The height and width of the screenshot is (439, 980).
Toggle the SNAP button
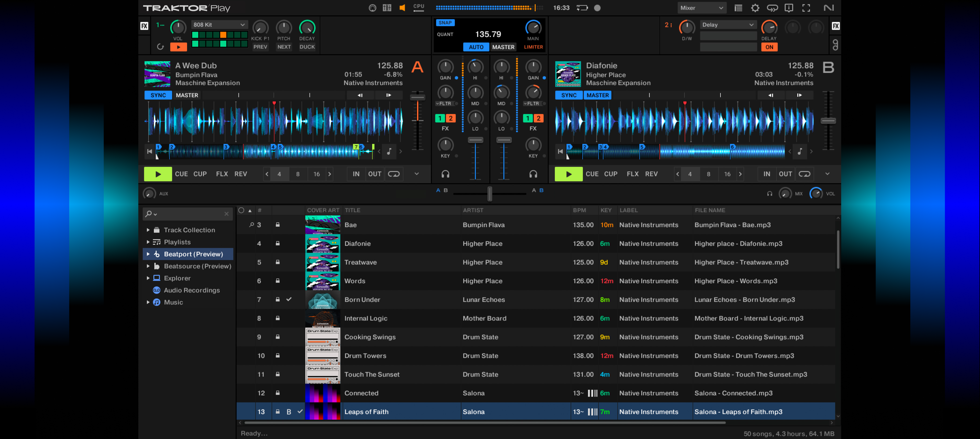click(445, 23)
